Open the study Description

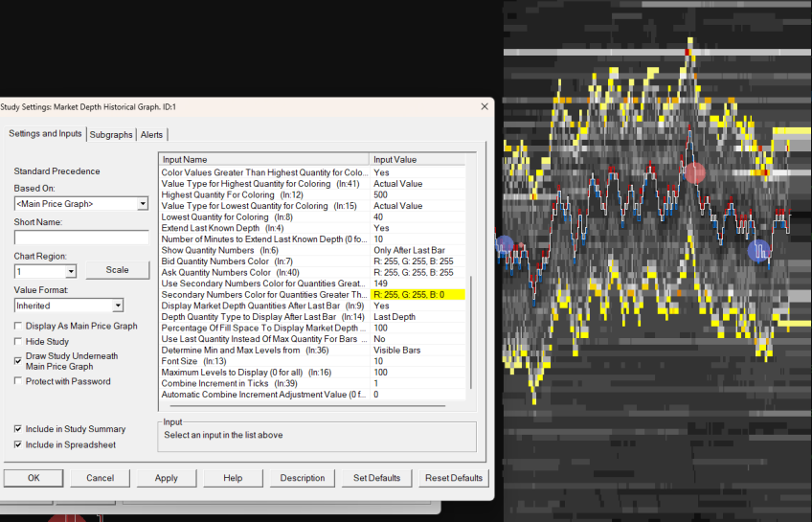303,478
